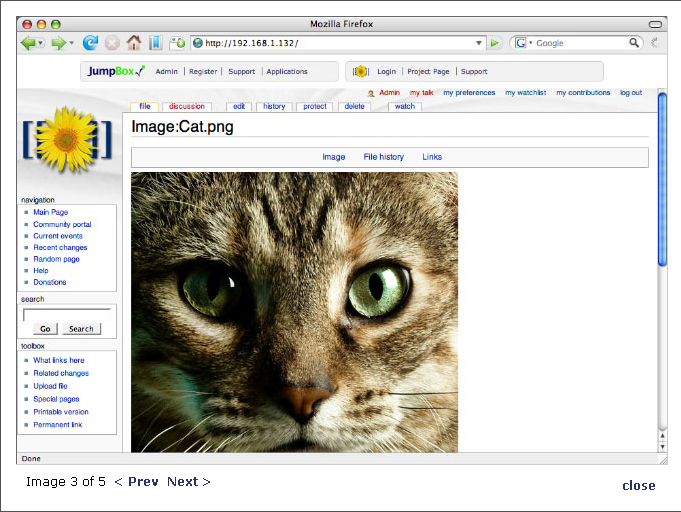The width and height of the screenshot is (681, 512).
Task: Click the vertical scrollbar thumb
Action: click(662, 179)
